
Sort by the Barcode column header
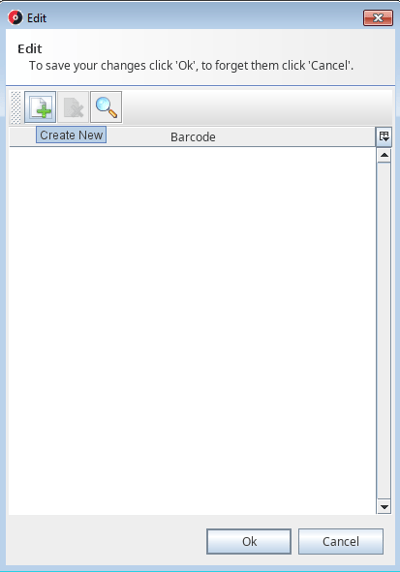[x=193, y=137]
